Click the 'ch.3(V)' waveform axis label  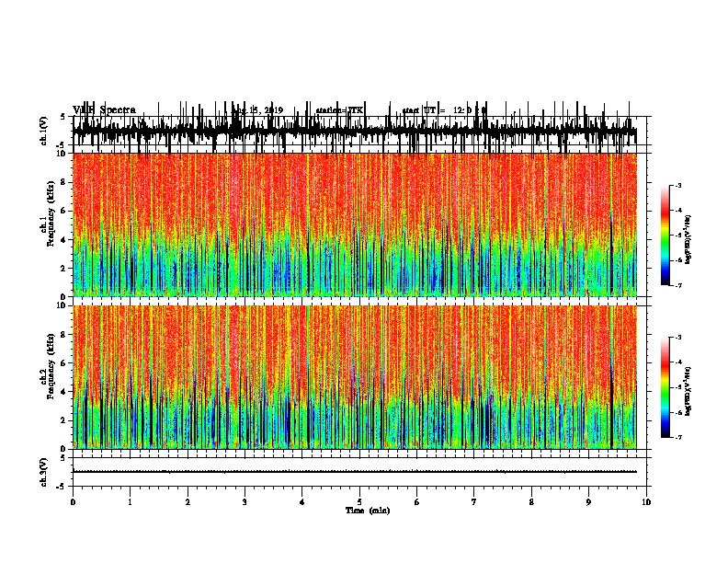[x=44, y=473]
